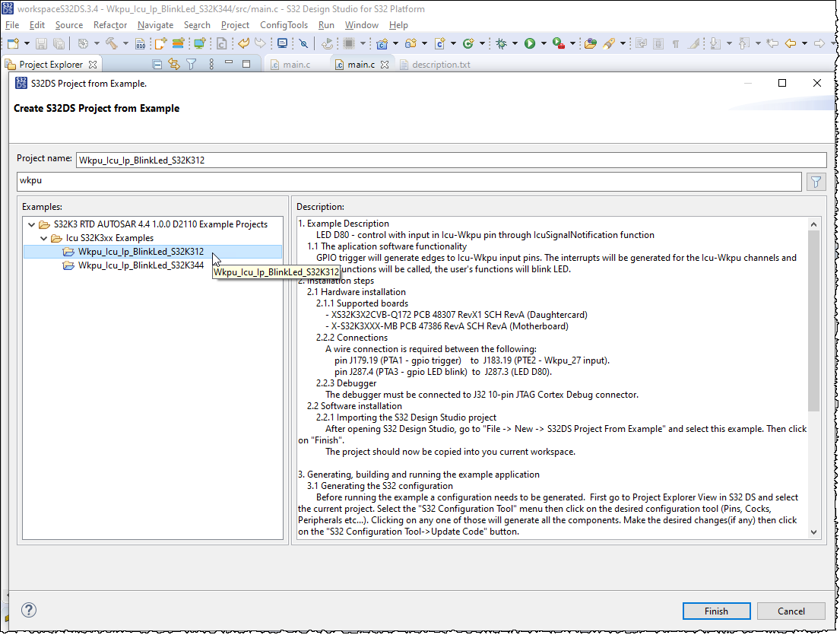
Task: Cancel the Create S32DS Project dialog
Action: [x=791, y=611]
